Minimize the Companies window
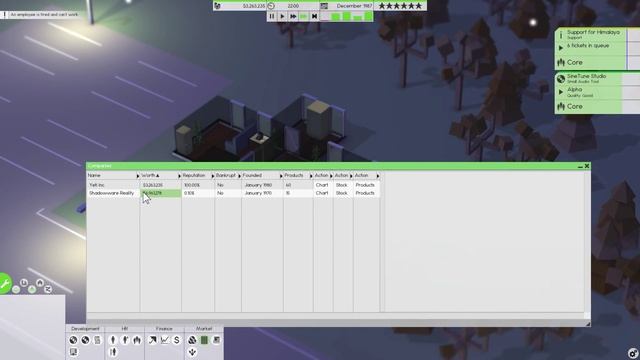The width and height of the screenshot is (640, 360). click(580, 166)
